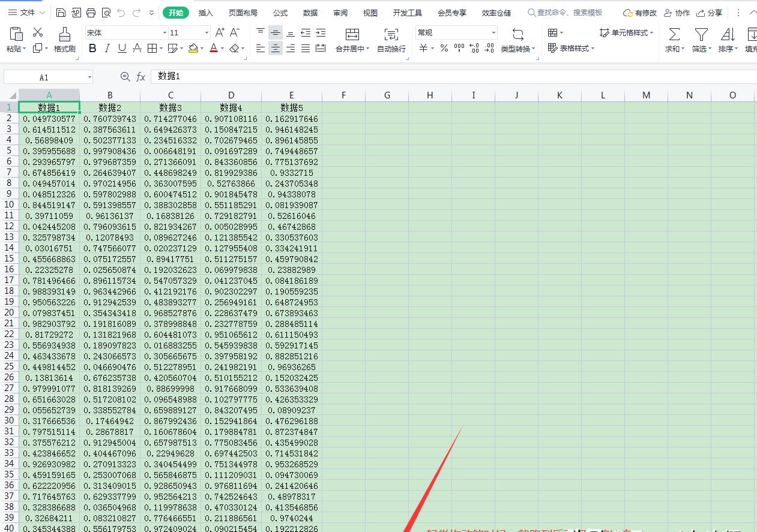Align text to top
757x532 pixels.
click(x=261, y=32)
